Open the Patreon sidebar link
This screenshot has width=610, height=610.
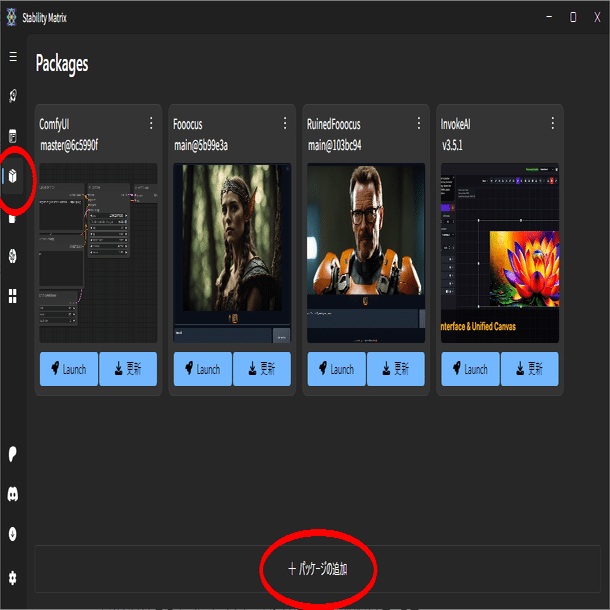click(x=13, y=454)
